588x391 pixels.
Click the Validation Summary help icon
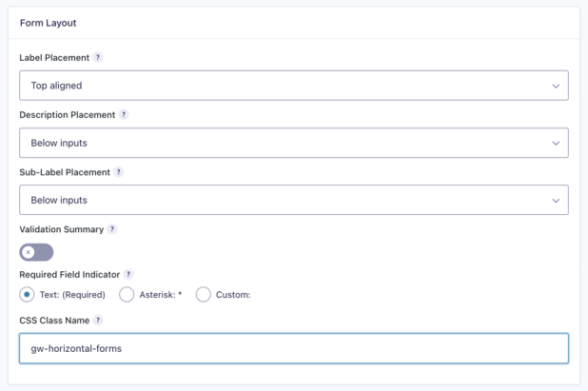(111, 229)
